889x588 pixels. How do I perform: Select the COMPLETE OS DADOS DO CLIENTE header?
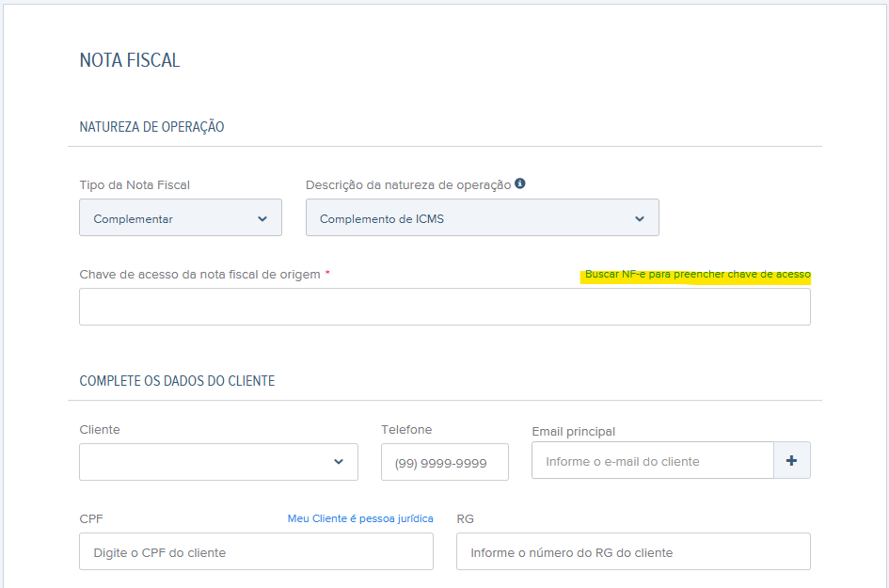click(x=177, y=380)
